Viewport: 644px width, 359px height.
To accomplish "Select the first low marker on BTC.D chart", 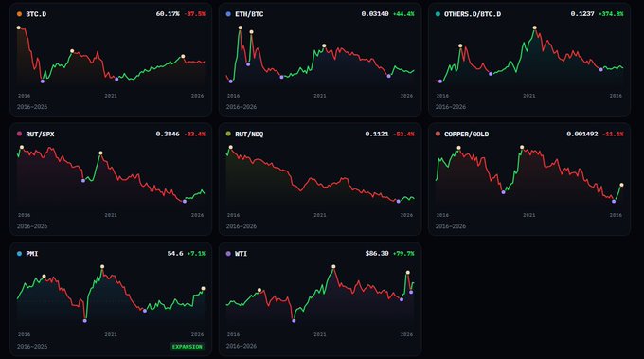I will click(x=43, y=81).
